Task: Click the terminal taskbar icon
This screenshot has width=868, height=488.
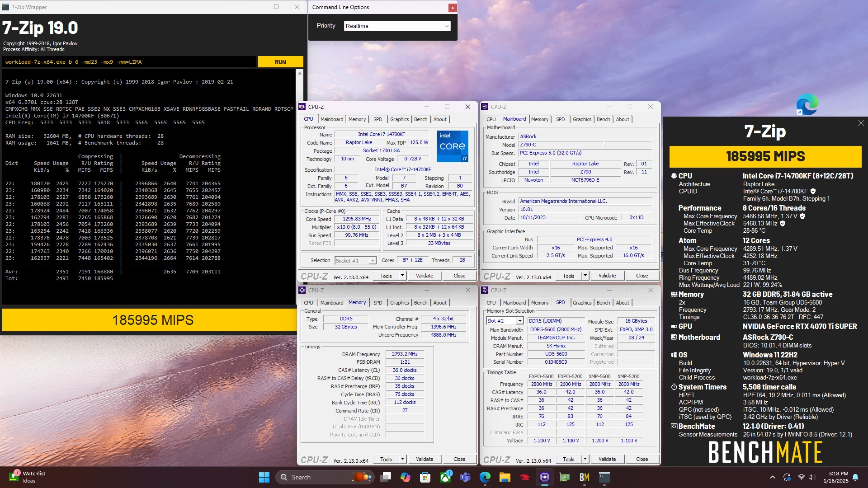Action: tap(604, 477)
